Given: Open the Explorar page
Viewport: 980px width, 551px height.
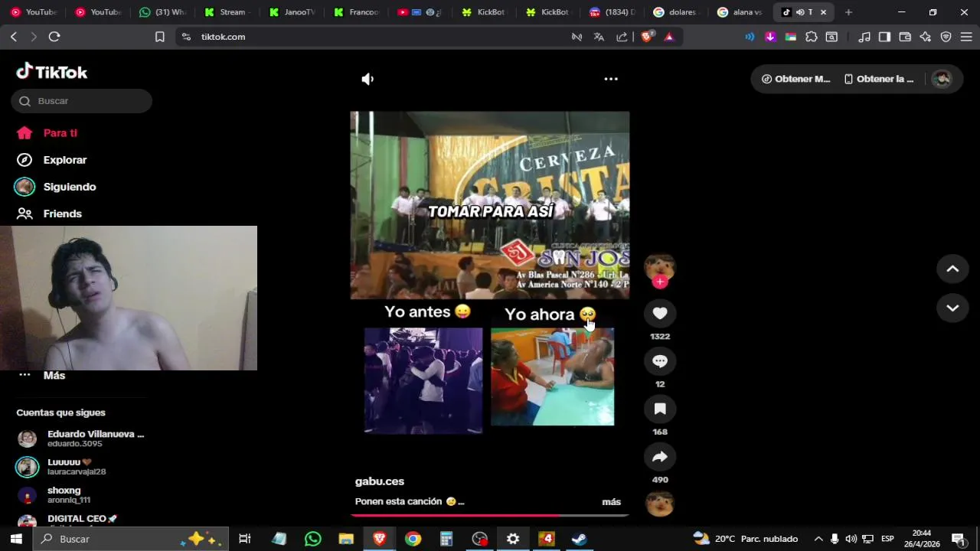Looking at the screenshot, I should [x=52, y=160].
